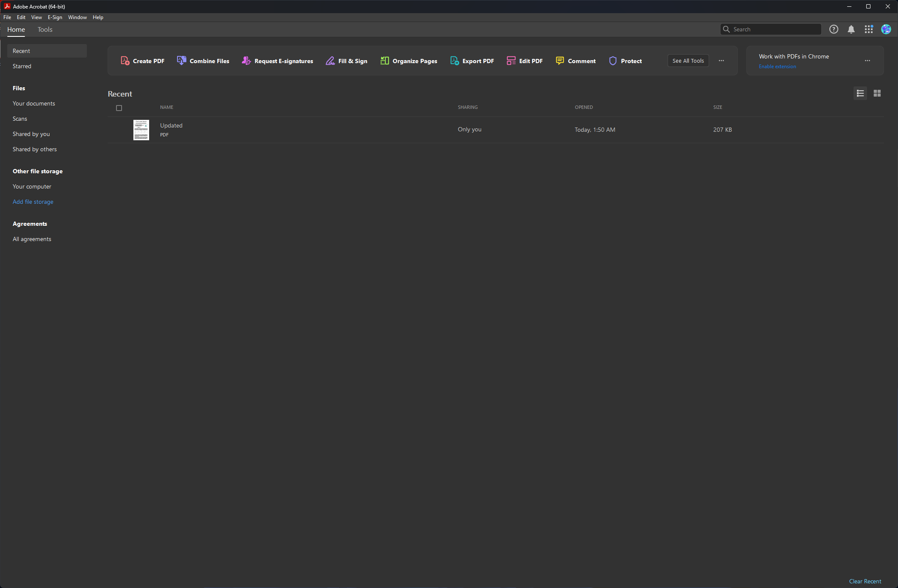Screen dimensions: 898x588
Task: Click the See All Tools button
Action: pos(688,61)
